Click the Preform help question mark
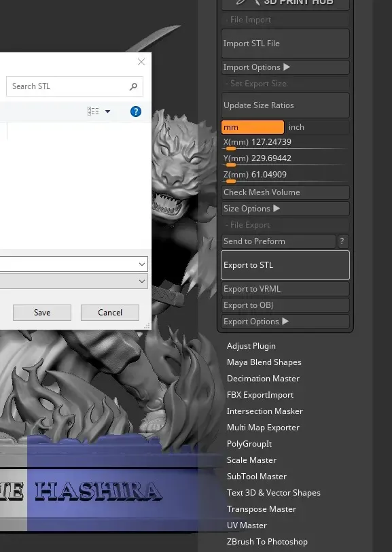 343,241
